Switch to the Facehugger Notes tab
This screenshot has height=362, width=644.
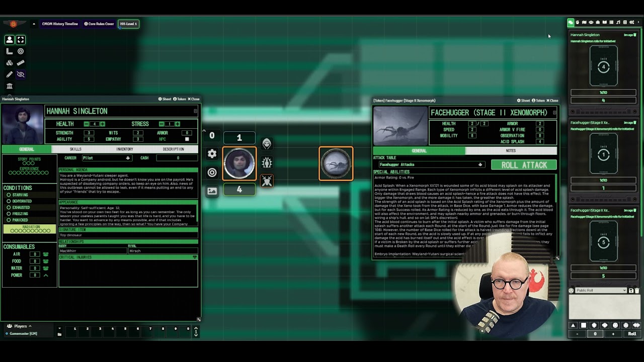[511, 151]
